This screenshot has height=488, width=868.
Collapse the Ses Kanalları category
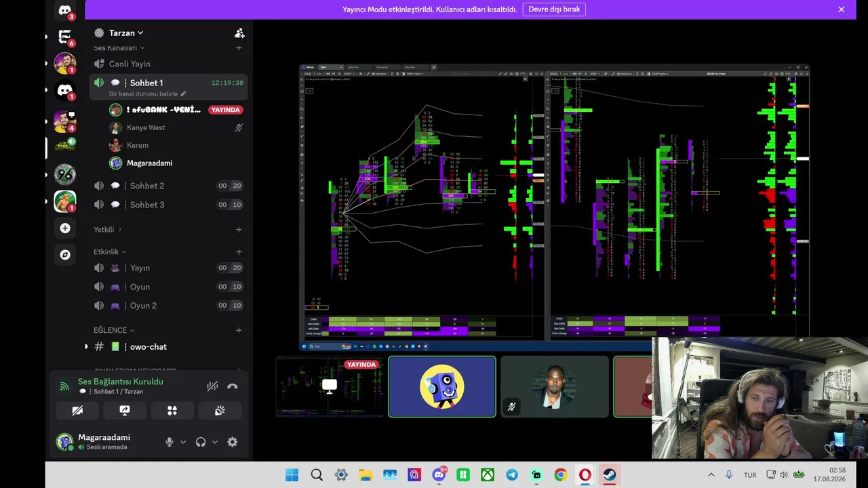click(119, 48)
